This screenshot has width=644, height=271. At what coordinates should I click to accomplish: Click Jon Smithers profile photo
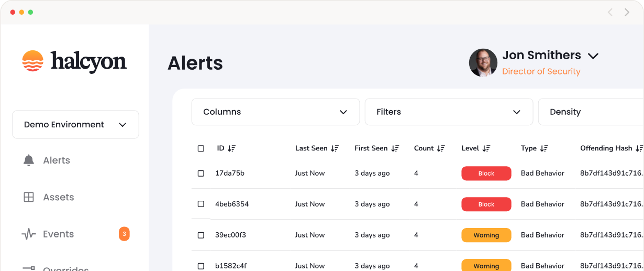tap(483, 63)
